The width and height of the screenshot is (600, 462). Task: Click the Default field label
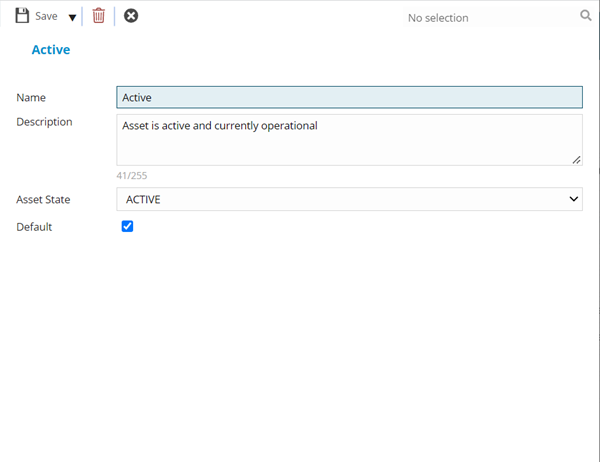34,227
